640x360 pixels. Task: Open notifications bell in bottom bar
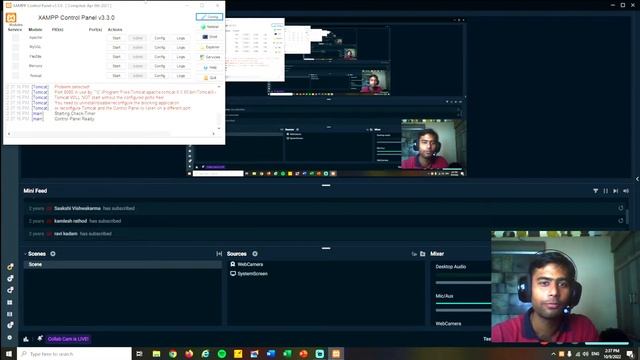[x=40, y=338]
